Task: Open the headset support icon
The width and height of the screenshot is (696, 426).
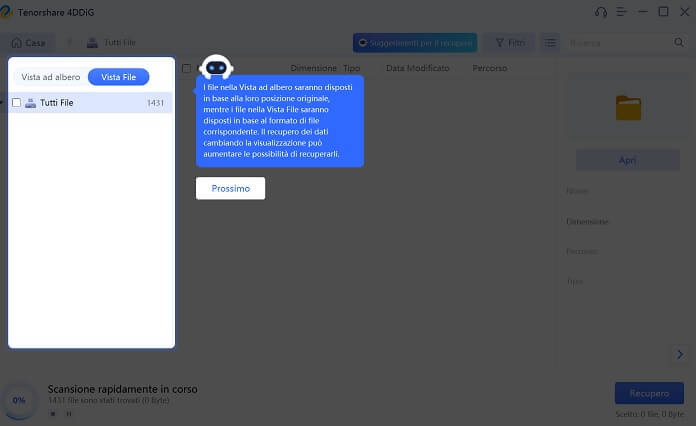Action: tap(601, 12)
